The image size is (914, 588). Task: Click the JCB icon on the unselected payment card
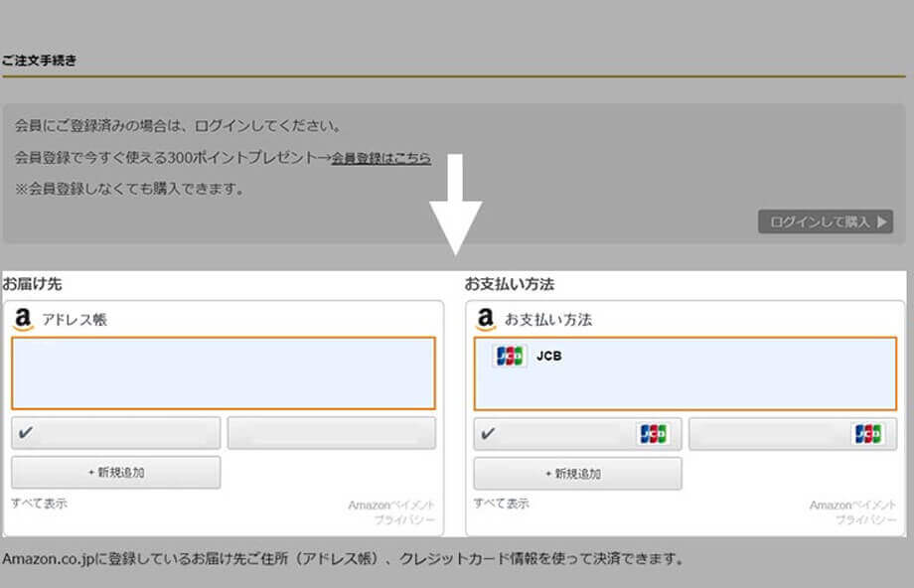tap(867, 434)
